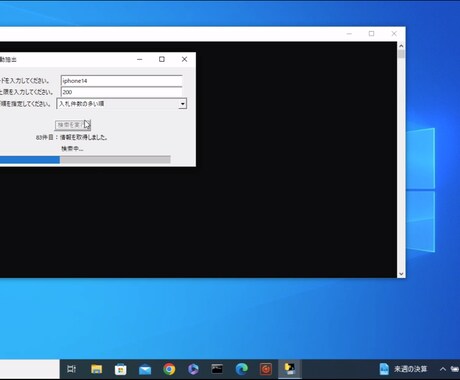Click the 検索中... status label

72,148
